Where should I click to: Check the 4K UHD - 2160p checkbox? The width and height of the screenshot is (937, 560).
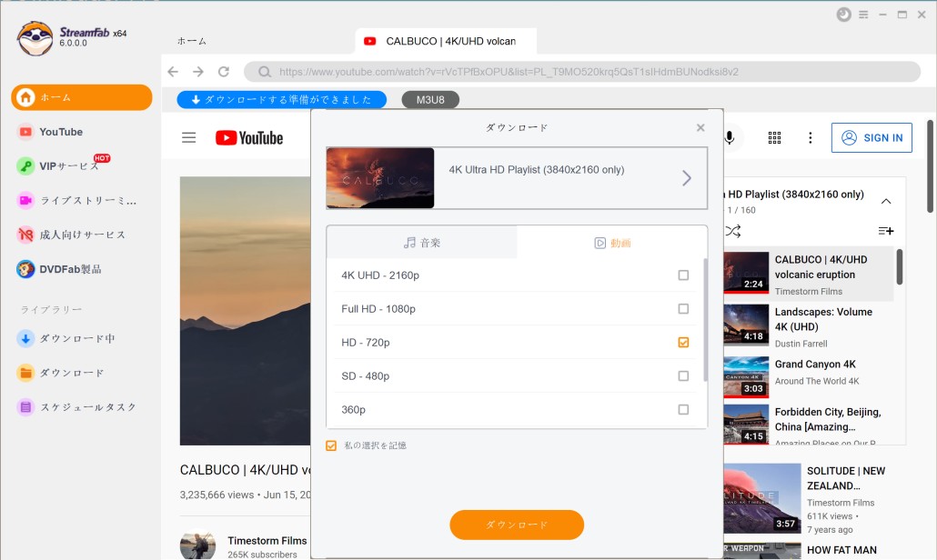[683, 275]
